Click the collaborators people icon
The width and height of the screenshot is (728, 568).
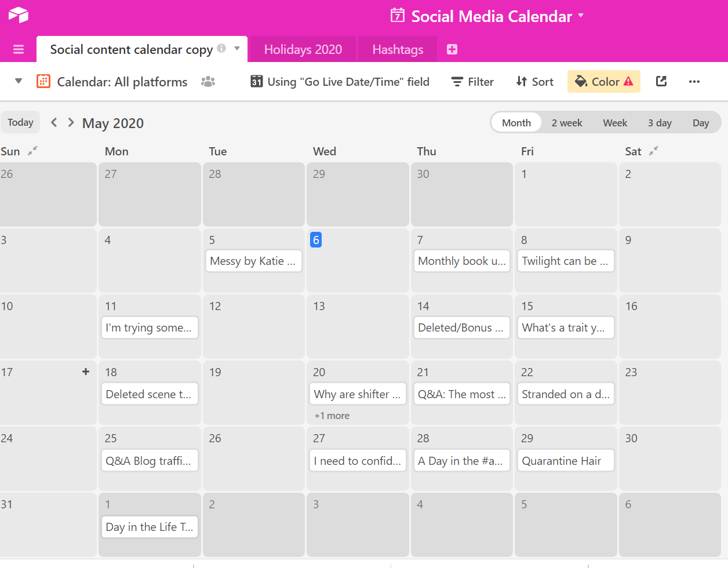208,82
